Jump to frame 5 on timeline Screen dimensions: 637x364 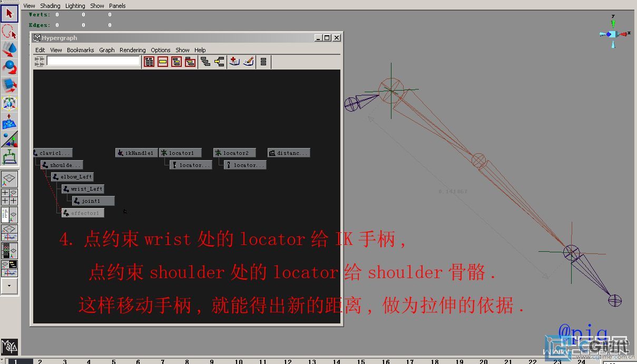click(114, 362)
